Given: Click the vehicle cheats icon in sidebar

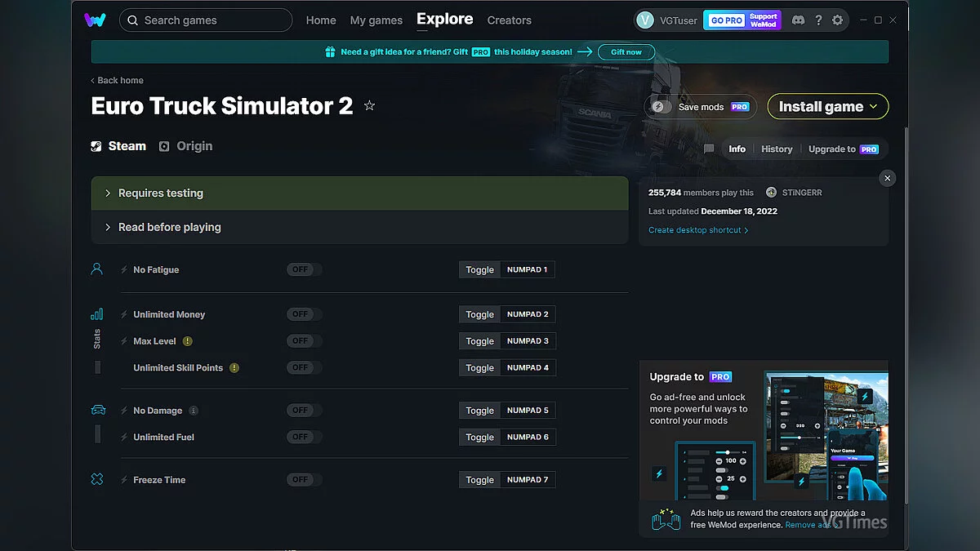Looking at the screenshot, I should pyautogui.click(x=97, y=410).
